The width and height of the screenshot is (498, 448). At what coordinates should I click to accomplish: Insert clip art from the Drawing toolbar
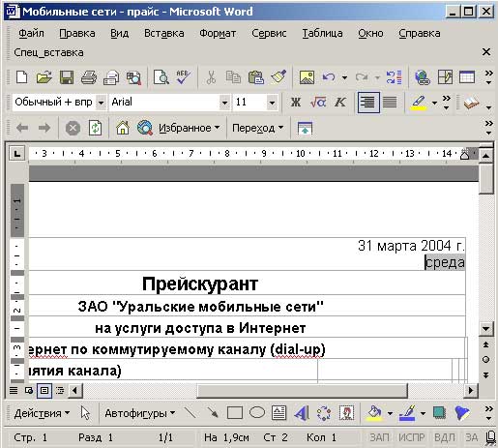click(346, 412)
